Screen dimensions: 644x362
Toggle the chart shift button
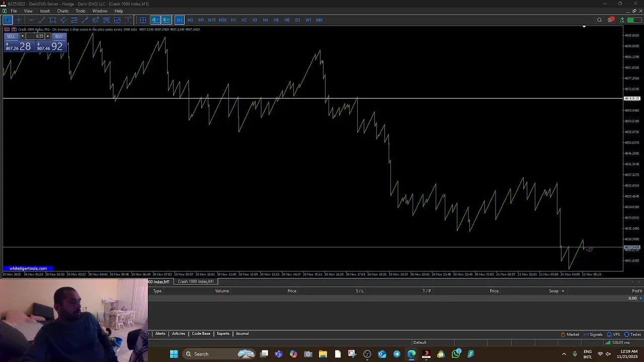tap(155, 20)
